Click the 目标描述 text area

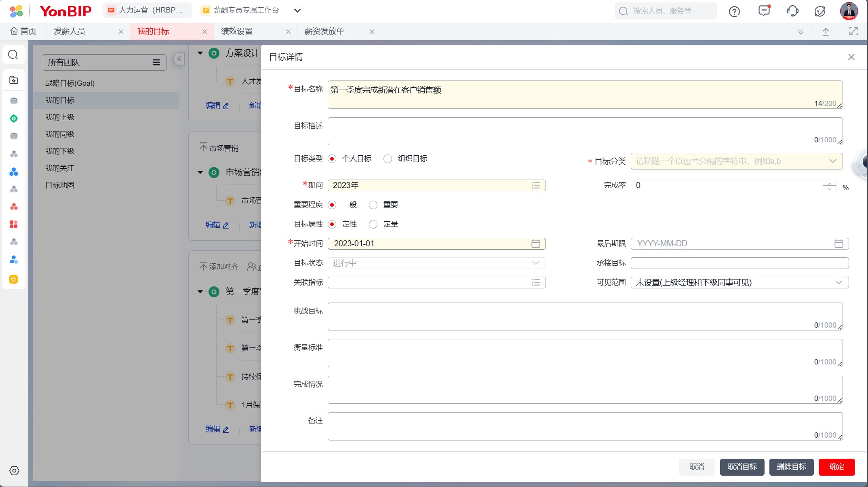[585, 131]
